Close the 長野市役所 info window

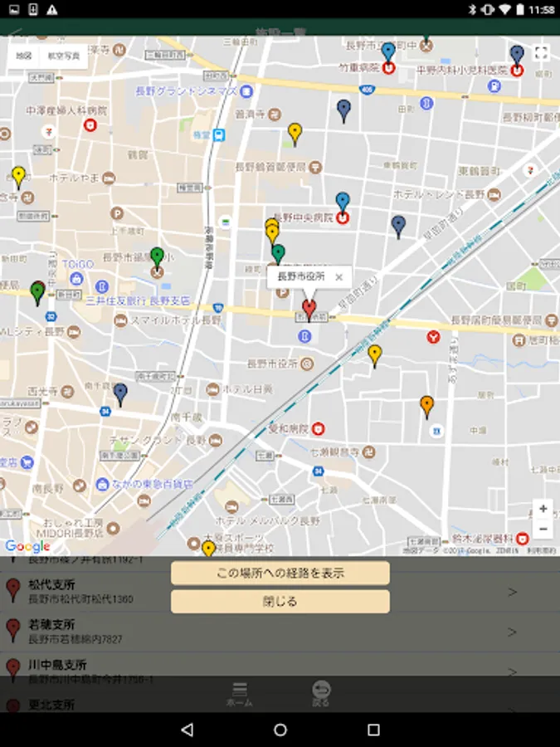tap(339, 276)
